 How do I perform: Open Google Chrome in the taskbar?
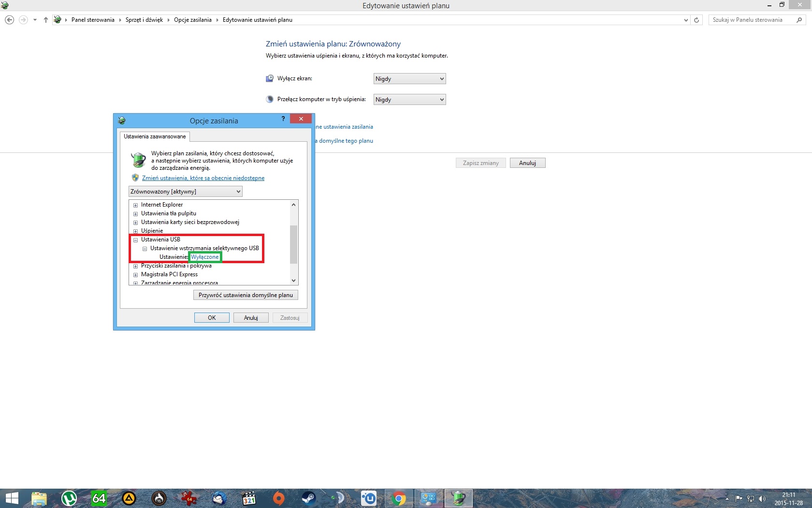[399, 498]
